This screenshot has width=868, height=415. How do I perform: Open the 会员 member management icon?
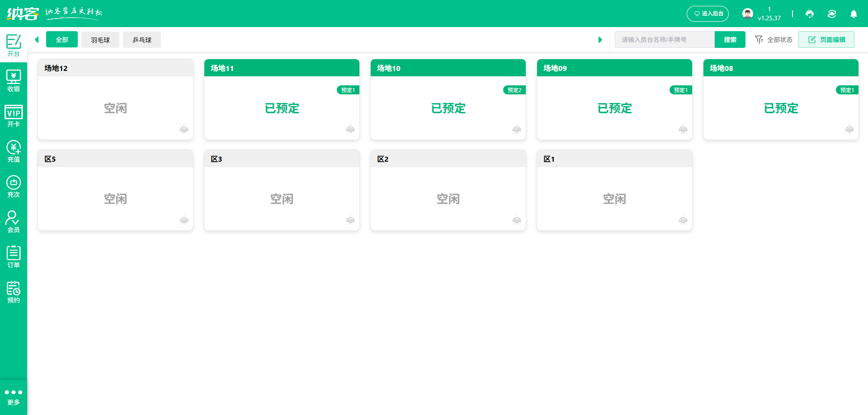[14, 221]
